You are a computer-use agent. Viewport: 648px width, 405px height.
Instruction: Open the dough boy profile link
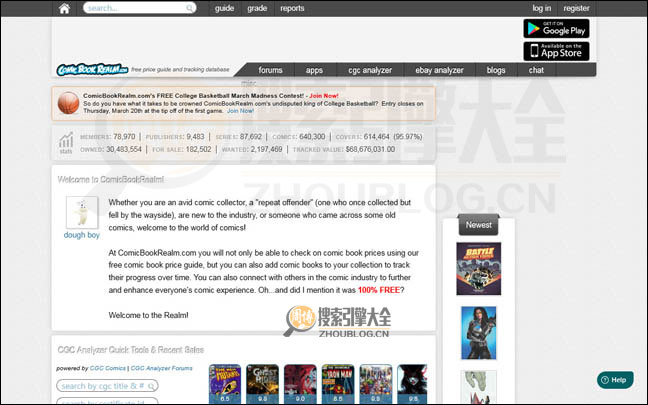pos(82,235)
